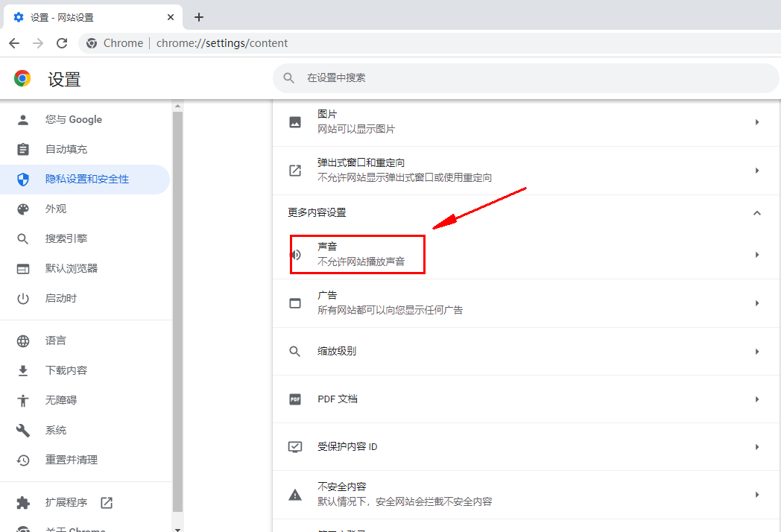Click the address bar showing chrome://settings/content
This screenshot has height=532, width=781.
coord(430,43)
